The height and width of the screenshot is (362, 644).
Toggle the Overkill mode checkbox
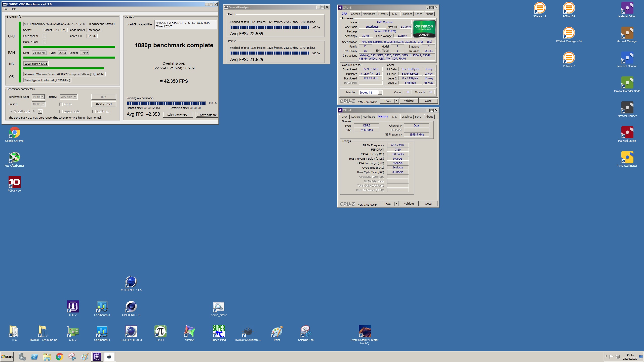[11, 111]
